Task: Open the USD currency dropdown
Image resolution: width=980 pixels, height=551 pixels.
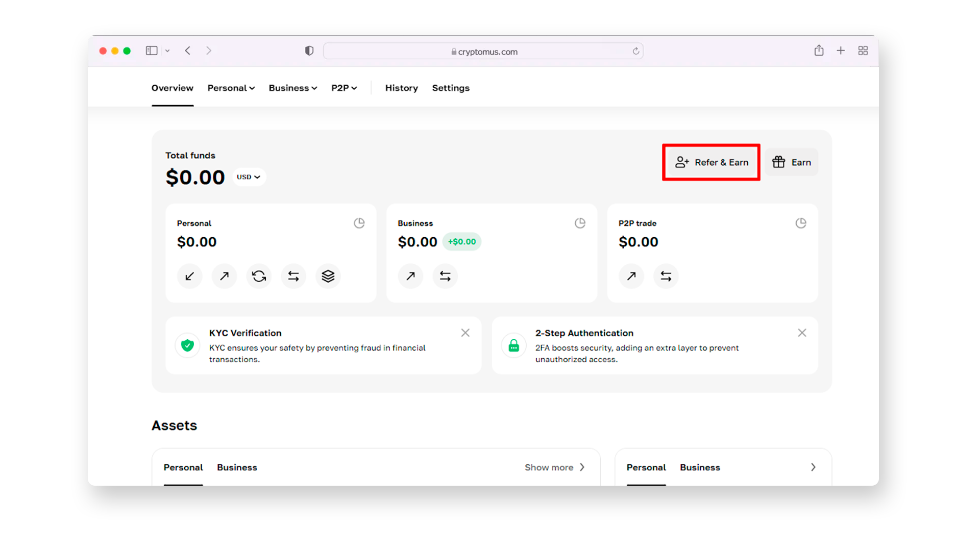Action: pos(249,177)
